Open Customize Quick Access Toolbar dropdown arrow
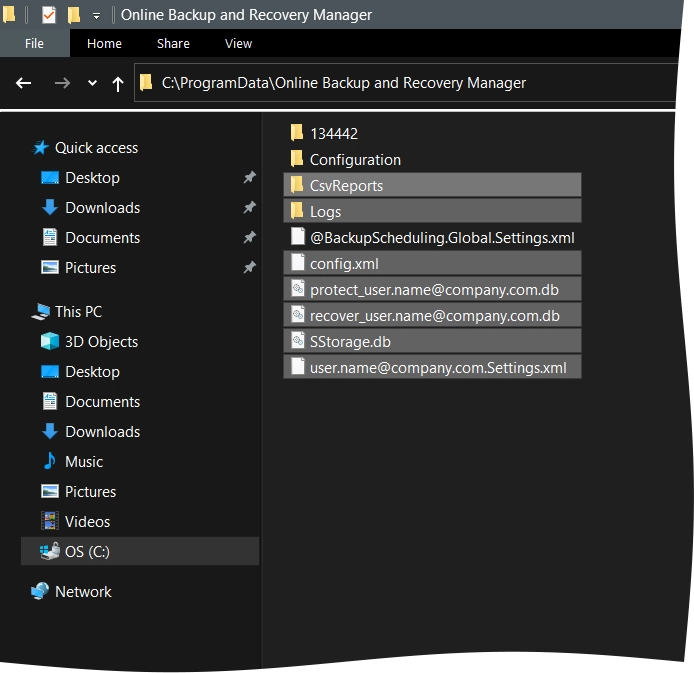 coord(96,16)
